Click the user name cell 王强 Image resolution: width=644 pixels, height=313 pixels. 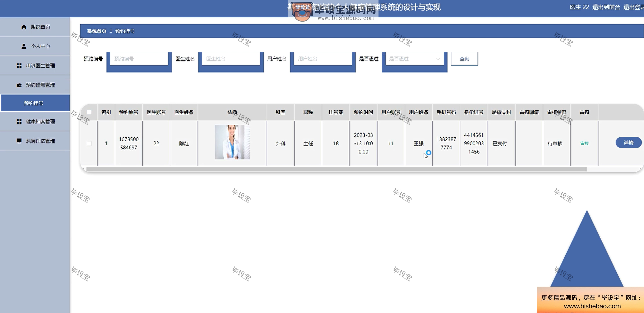click(418, 144)
